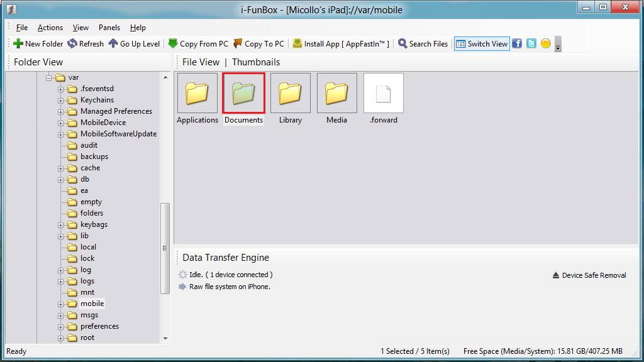This screenshot has height=362, width=644.
Task: Open the Panels menu
Action: 109,28
